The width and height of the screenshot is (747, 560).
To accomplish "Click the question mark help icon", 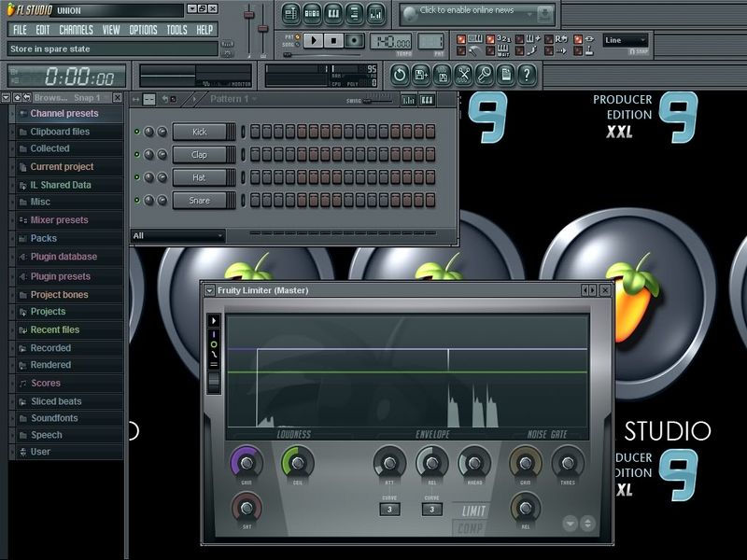I will (527, 75).
